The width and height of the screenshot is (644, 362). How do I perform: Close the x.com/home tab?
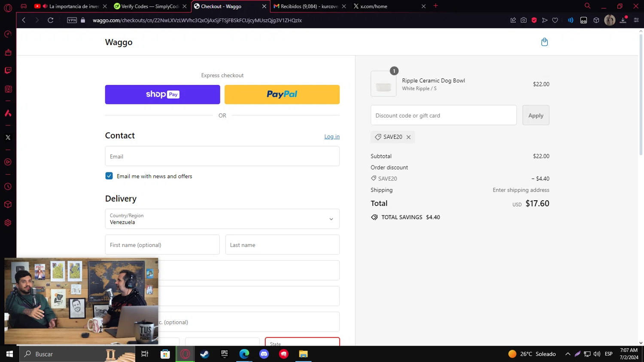(x=423, y=6)
